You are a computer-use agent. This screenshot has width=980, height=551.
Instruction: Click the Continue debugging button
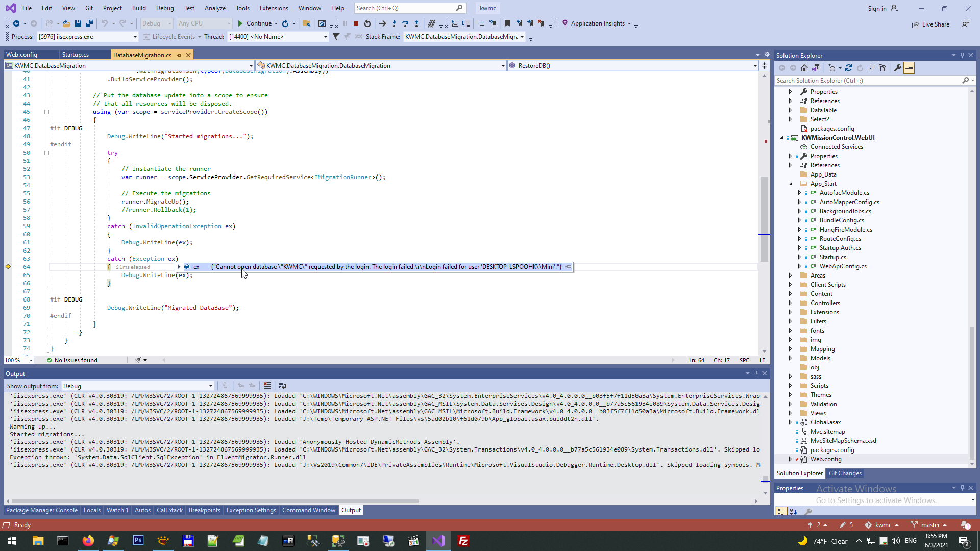[254, 23]
